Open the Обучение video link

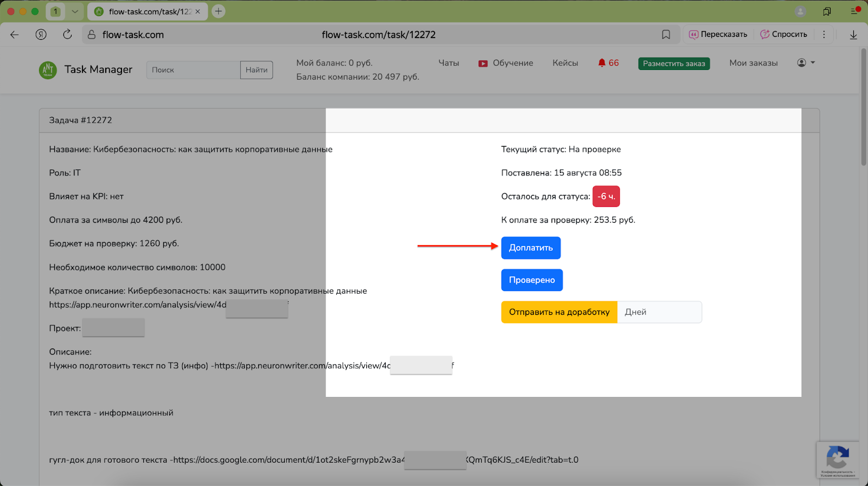(506, 63)
